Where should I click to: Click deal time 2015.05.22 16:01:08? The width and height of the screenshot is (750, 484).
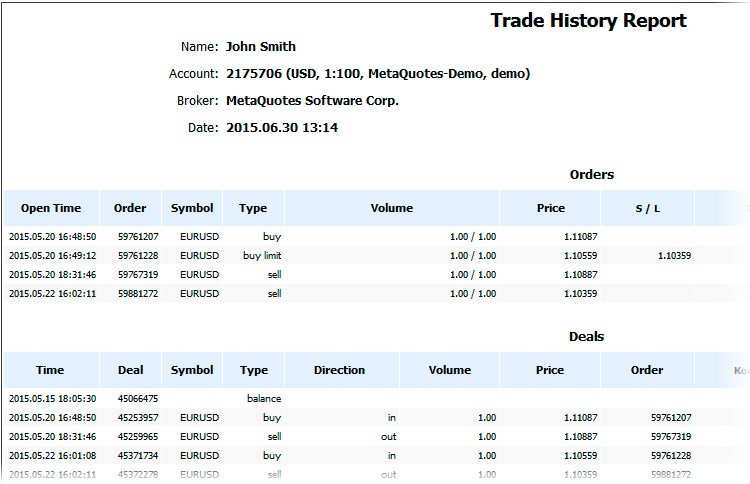[53, 456]
